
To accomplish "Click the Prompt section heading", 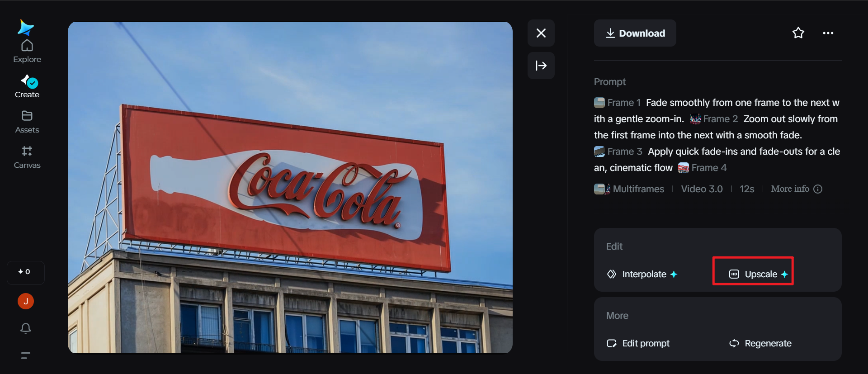I will tap(610, 82).
